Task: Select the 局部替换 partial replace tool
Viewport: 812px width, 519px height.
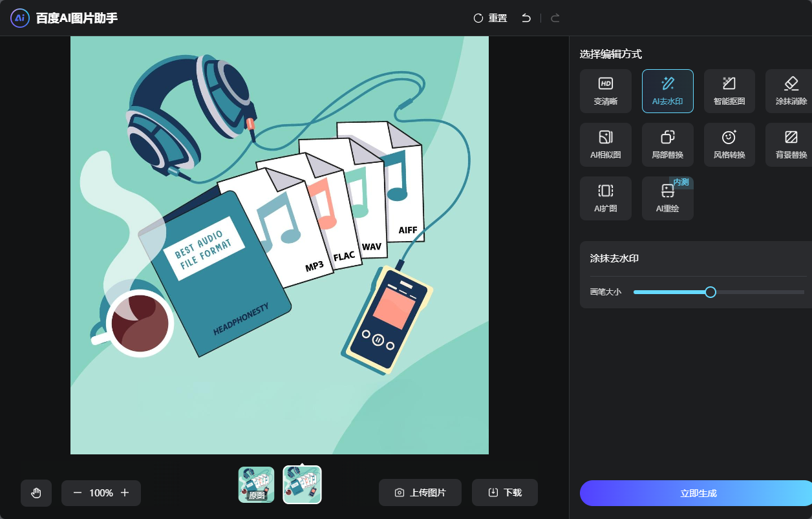Action: (667, 145)
